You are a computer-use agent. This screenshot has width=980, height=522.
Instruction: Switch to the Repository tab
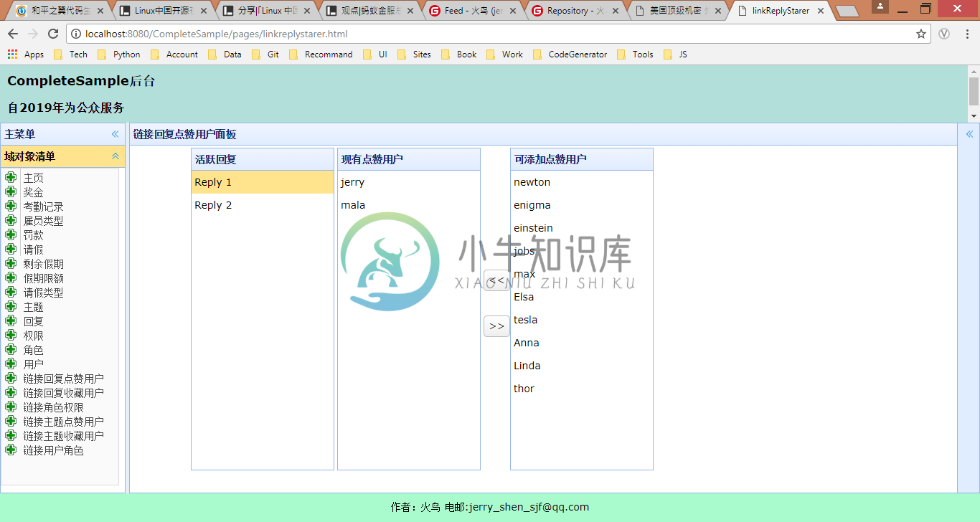tap(578, 11)
